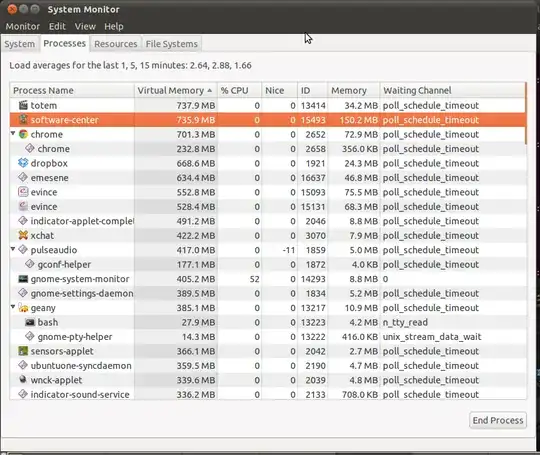Select the emesene process name
The image size is (540, 455).
point(50,178)
